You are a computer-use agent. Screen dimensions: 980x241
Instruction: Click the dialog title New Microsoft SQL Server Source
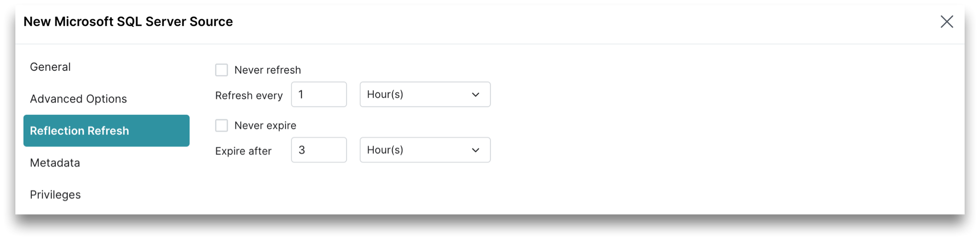click(x=128, y=22)
